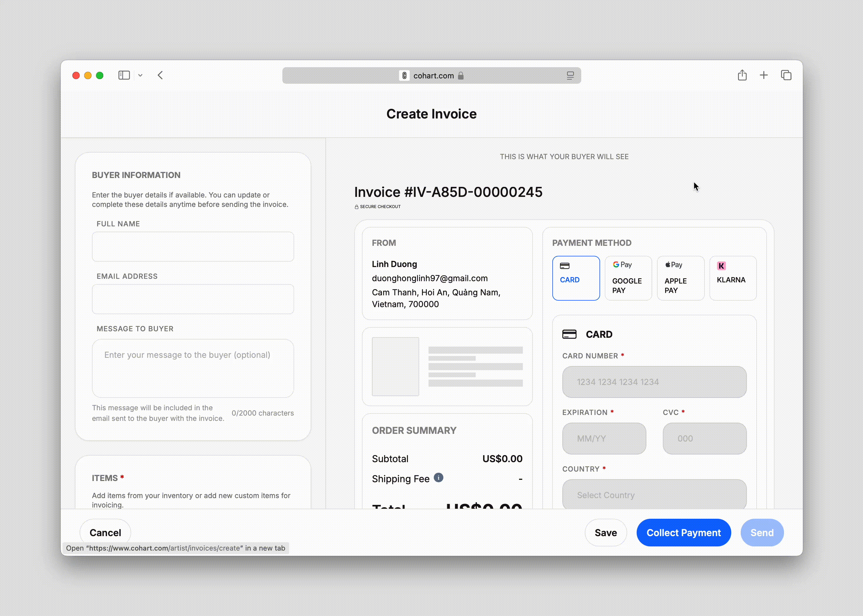This screenshot has height=616, width=863.
Task: Click the lock icon in the address bar
Action: coord(461,75)
